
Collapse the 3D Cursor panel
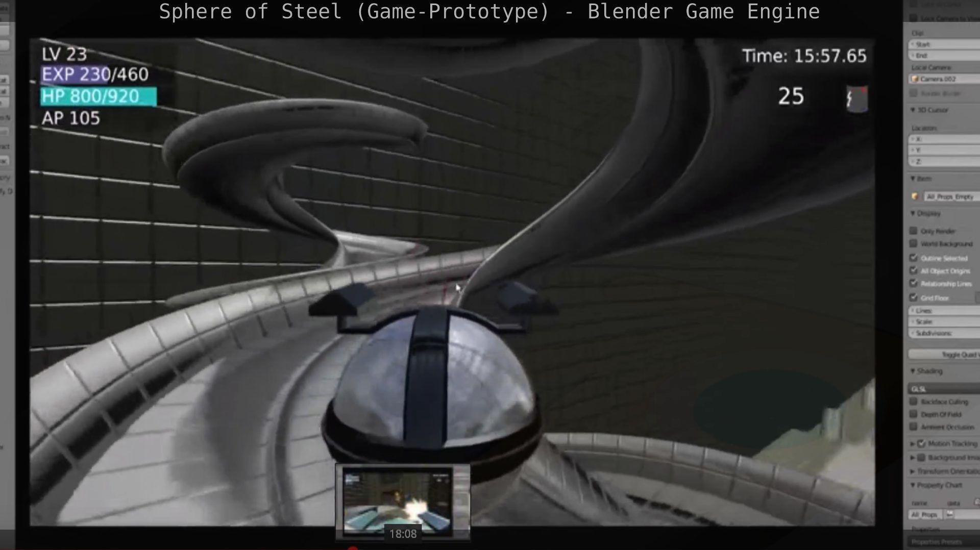pyautogui.click(x=913, y=110)
